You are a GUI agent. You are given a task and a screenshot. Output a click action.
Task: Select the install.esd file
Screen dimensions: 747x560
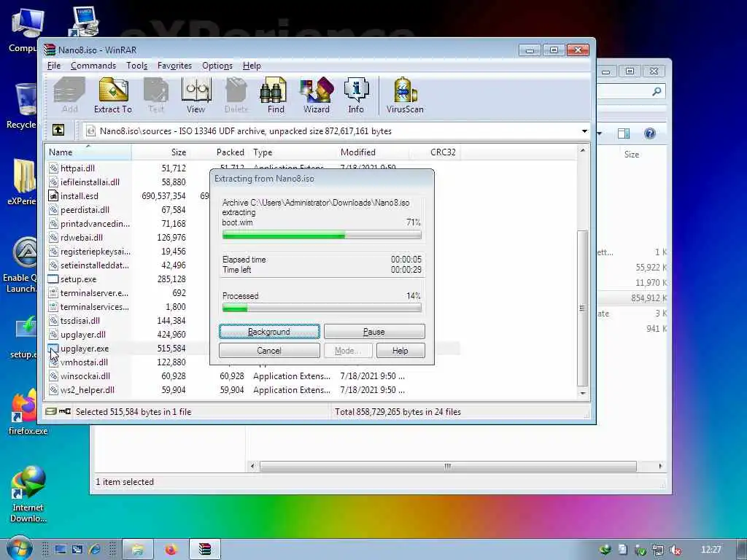coord(79,195)
